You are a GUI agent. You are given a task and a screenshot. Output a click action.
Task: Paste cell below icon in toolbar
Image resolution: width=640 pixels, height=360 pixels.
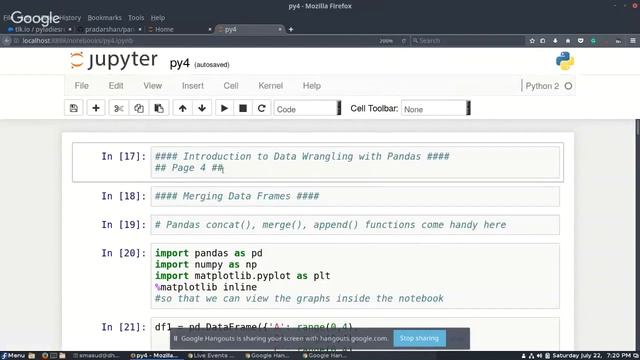pos(159,108)
